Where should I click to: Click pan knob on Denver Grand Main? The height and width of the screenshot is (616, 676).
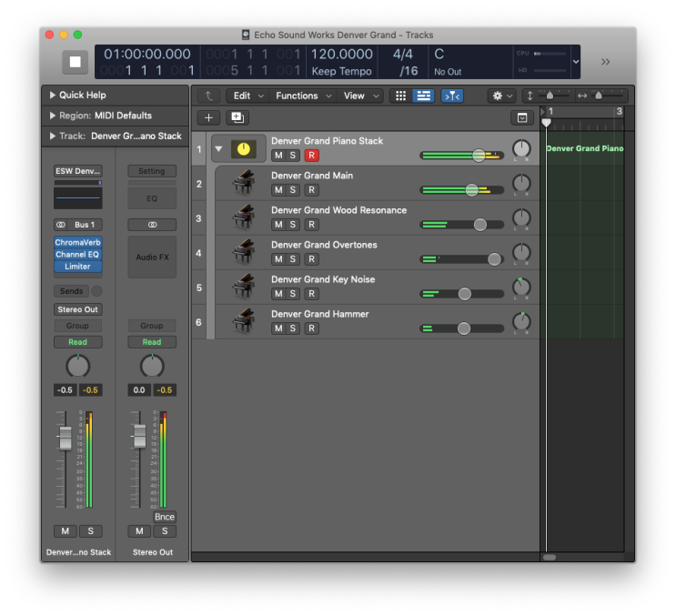pos(521,184)
